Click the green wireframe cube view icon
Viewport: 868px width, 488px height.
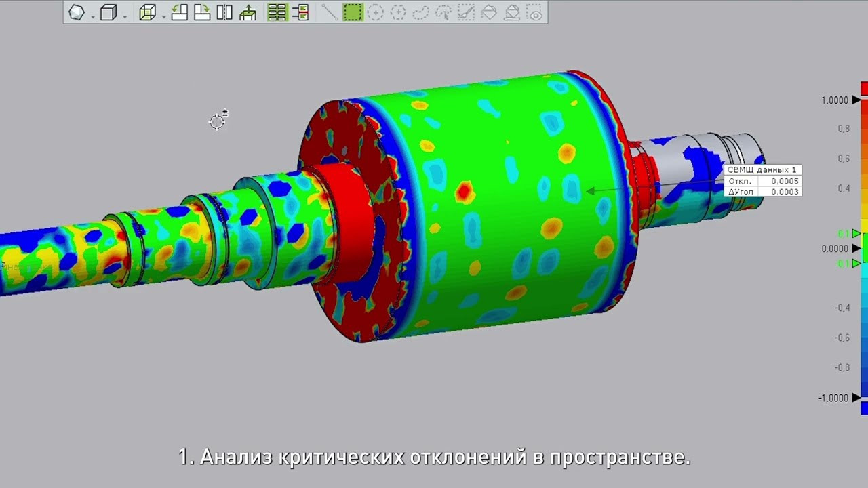pos(147,12)
